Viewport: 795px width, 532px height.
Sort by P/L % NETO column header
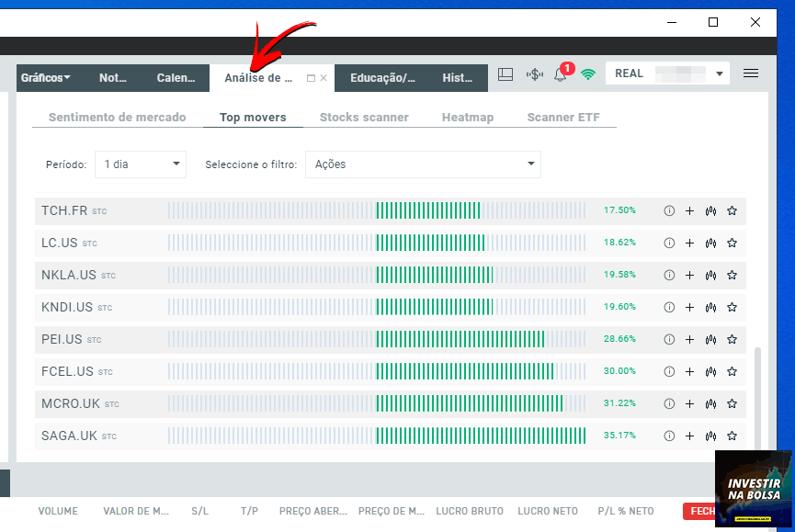pyautogui.click(x=626, y=511)
